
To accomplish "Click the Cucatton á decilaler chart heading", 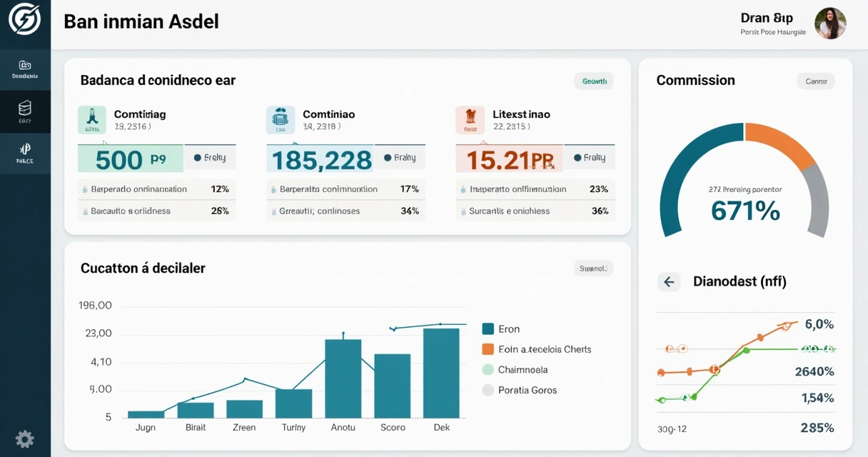I will (143, 268).
